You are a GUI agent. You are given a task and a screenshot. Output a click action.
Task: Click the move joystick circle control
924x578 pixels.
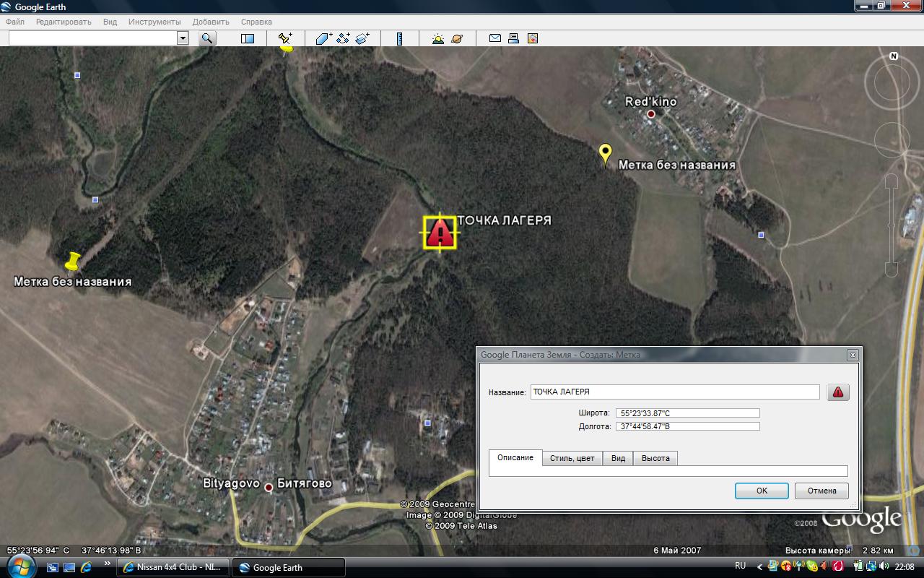(892, 140)
